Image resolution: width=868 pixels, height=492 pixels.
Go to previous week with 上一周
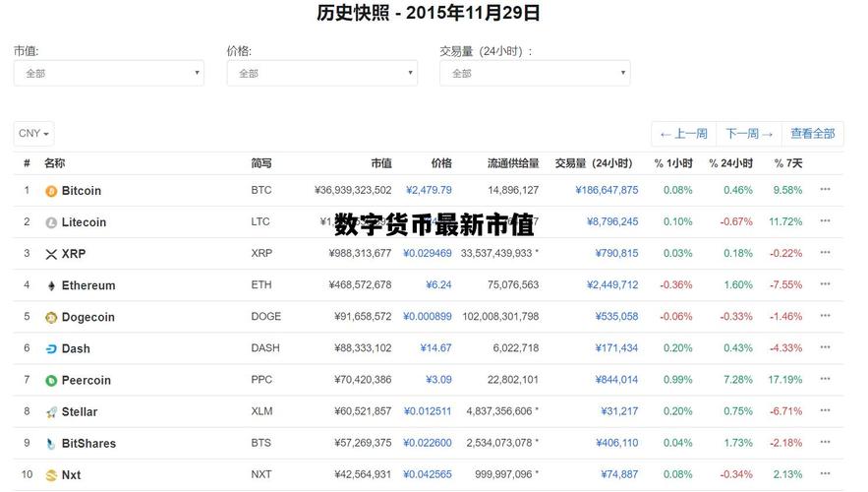tap(683, 134)
